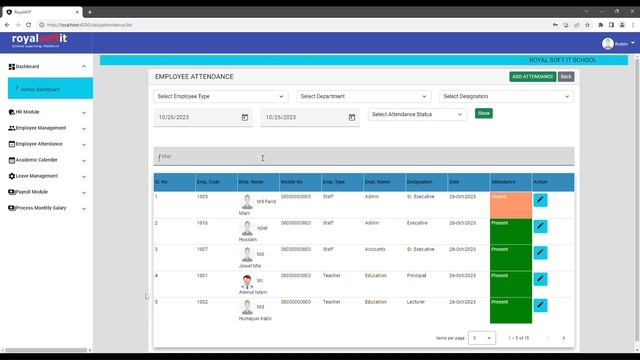Open the start date calendar picker

(x=245, y=118)
